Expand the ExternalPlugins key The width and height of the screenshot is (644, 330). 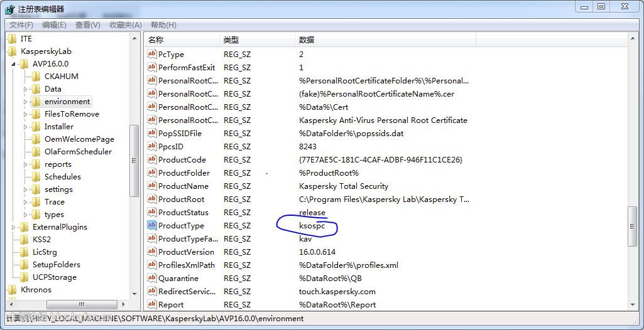14,227
